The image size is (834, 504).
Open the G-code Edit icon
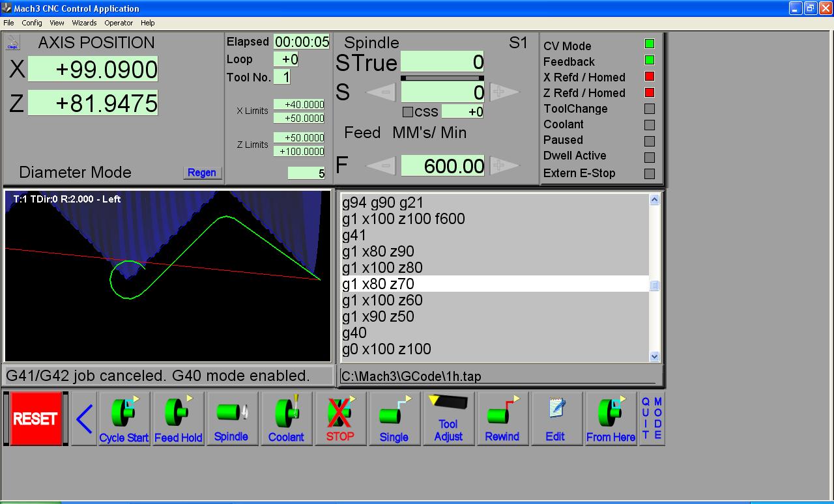[x=555, y=419]
